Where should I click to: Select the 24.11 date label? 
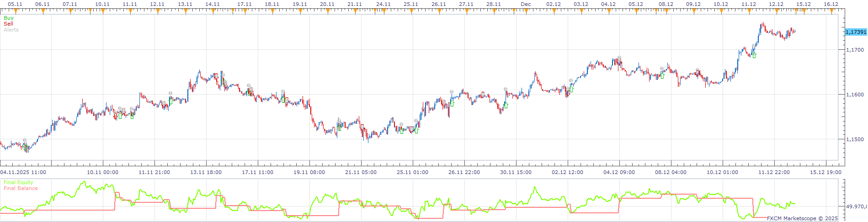coord(383,4)
